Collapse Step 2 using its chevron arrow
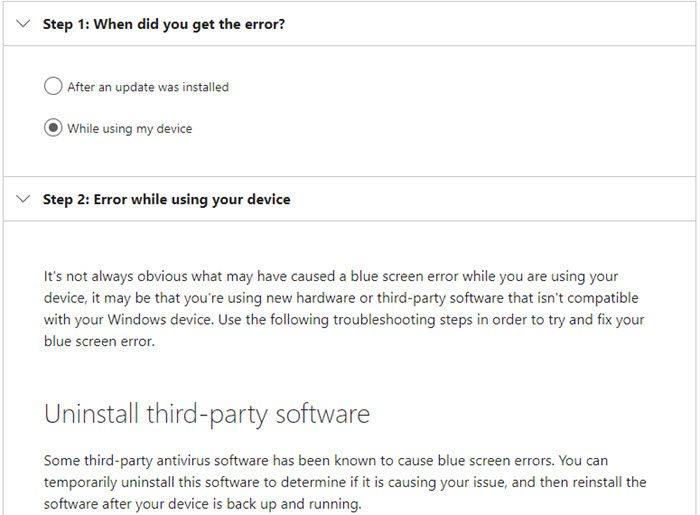The width and height of the screenshot is (700, 515). [x=24, y=199]
